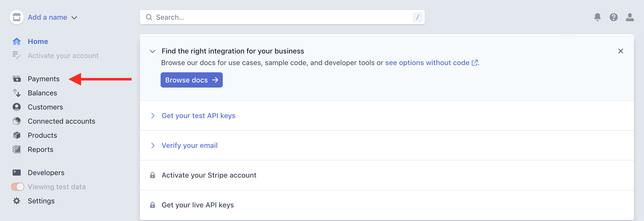The height and width of the screenshot is (221, 644).
Task: Click the notifications bell icon
Action: [x=597, y=17]
